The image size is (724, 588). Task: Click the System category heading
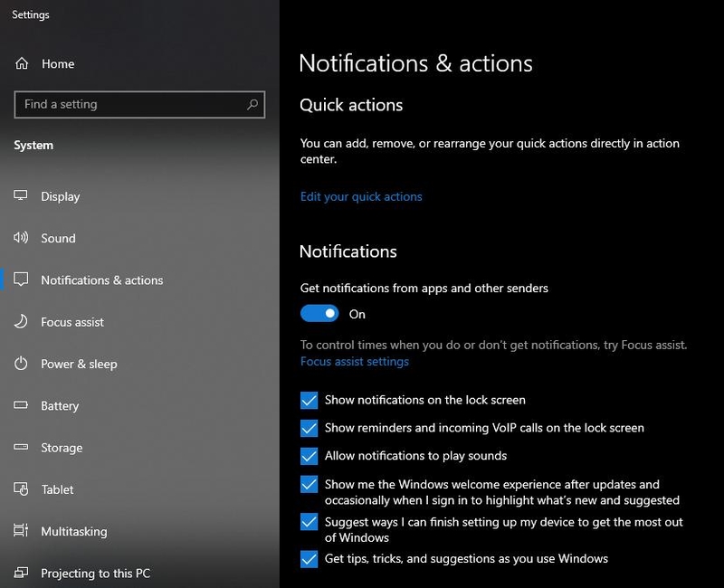[33, 146]
